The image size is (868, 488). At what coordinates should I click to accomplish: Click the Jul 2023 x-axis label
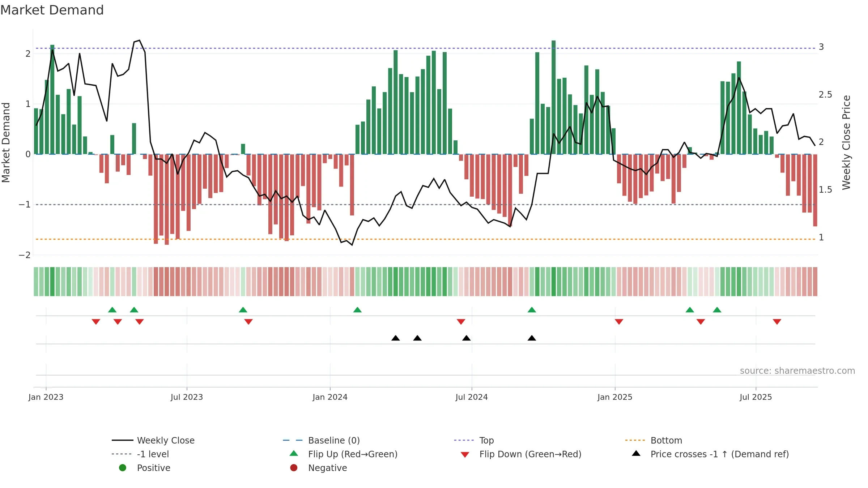pyautogui.click(x=187, y=397)
